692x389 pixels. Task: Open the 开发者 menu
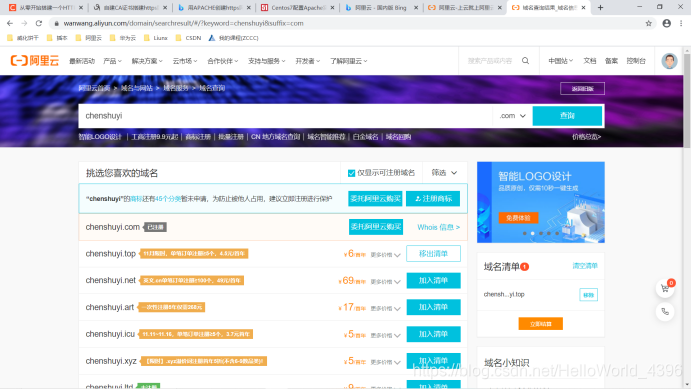point(308,61)
